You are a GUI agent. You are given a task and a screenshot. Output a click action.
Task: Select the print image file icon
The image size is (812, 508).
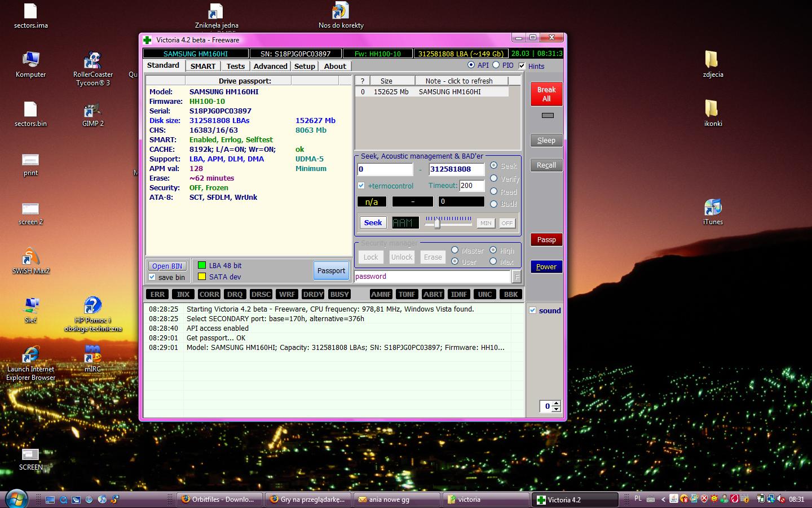(x=30, y=164)
